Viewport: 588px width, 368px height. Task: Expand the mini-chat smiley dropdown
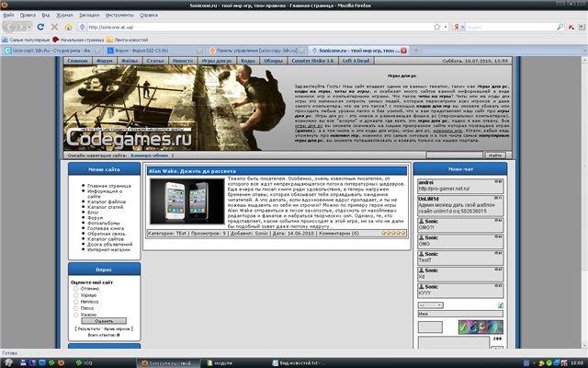tap(431, 305)
